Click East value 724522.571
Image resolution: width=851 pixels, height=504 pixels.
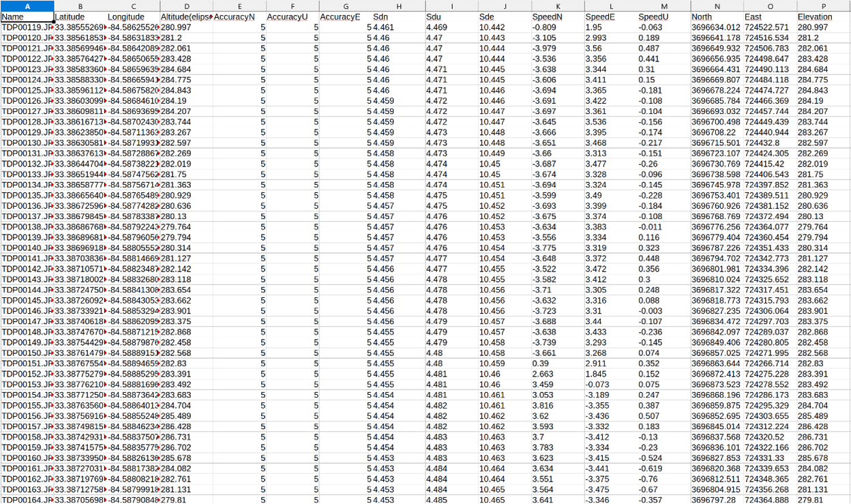(x=766, y=27)
